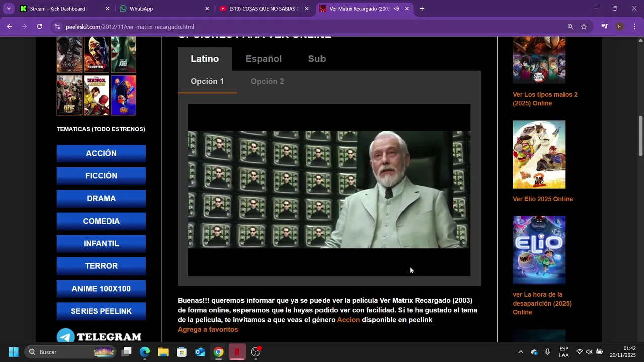
Task: Switch to the WhatsApp tab
Action: pyautogui.click(x=164, y=9)
